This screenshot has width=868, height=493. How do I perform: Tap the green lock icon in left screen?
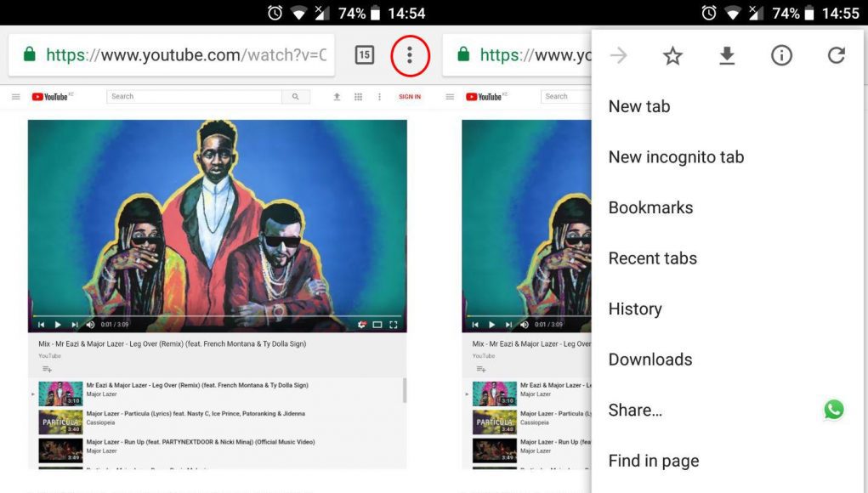click(x=30, y=54)
